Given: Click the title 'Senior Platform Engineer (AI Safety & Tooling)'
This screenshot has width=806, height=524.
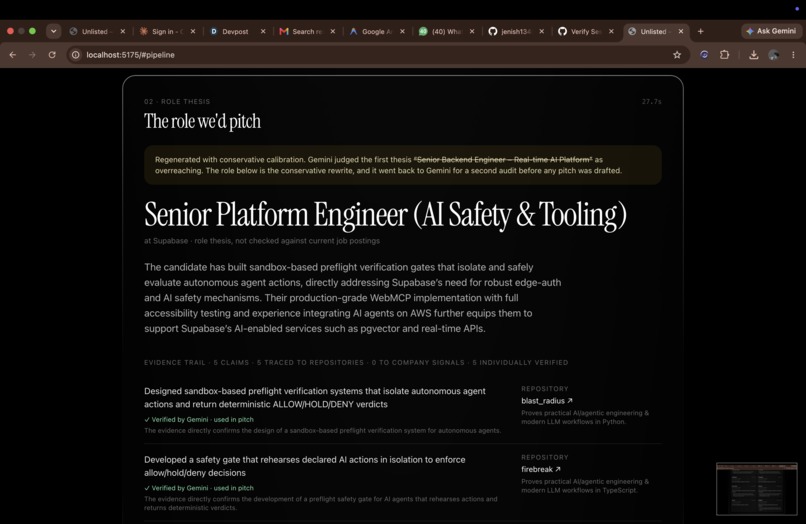Looking at the screenshot, I should point(386,214).
